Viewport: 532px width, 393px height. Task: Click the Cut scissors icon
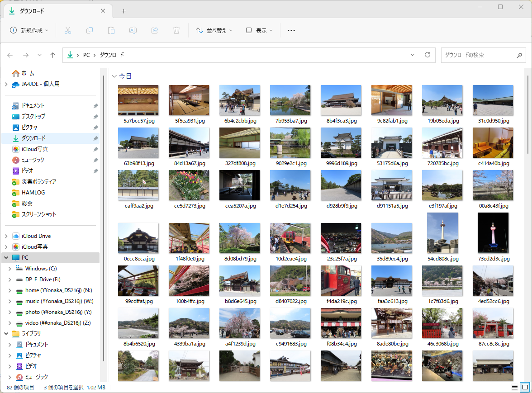[68, 30]
